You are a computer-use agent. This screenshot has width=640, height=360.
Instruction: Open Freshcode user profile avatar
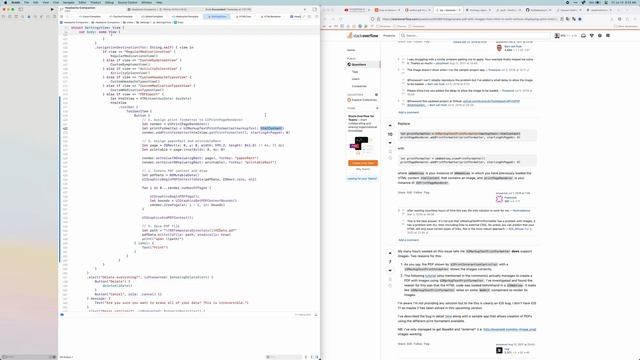tap(499, 199)
